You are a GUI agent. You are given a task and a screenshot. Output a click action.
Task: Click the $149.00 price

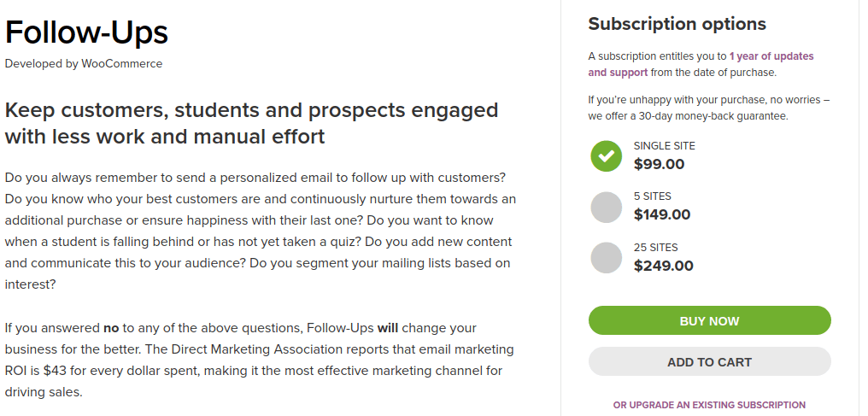click(662, 214)
